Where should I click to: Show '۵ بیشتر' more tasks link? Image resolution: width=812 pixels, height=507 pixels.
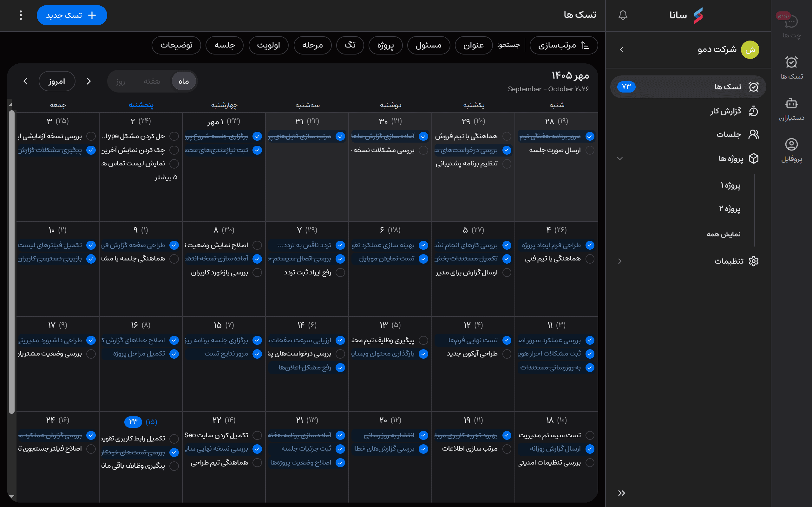[x=166, y=177]
